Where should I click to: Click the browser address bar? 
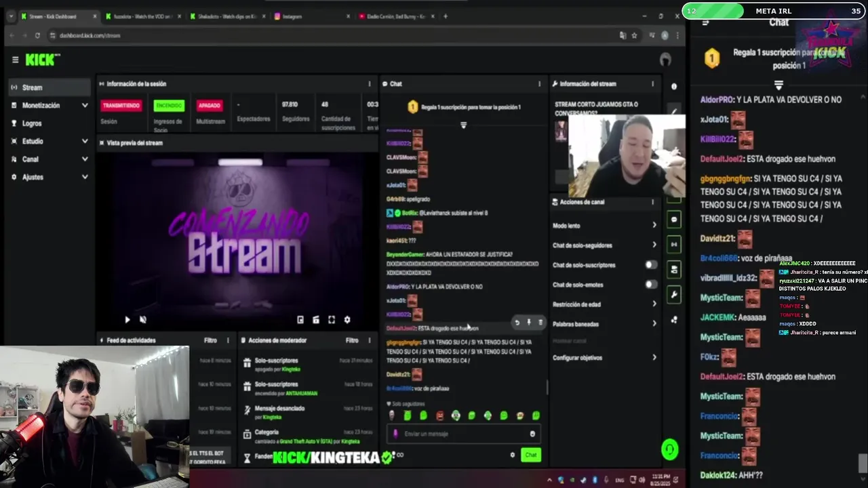332,35
